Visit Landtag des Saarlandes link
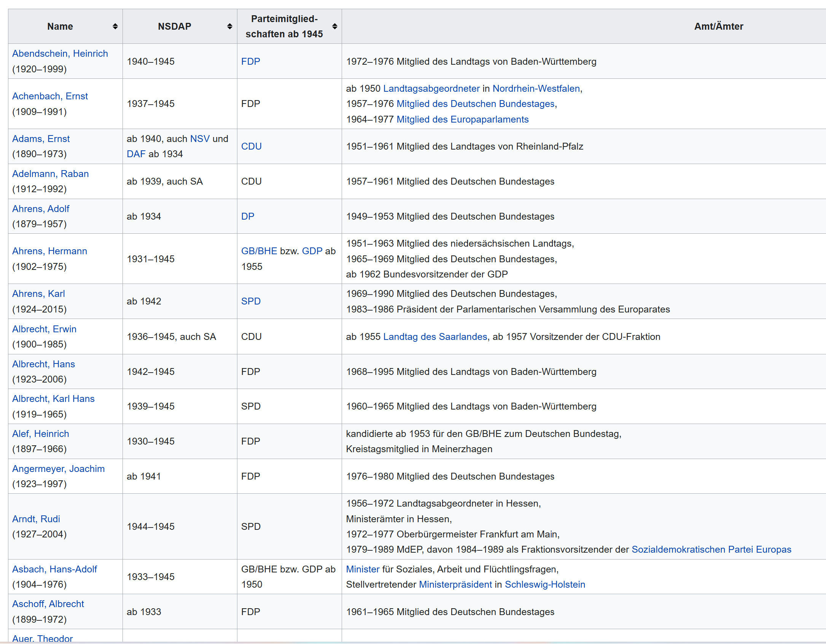The height and width of the screenshot is (644, 826). point(435,337)
